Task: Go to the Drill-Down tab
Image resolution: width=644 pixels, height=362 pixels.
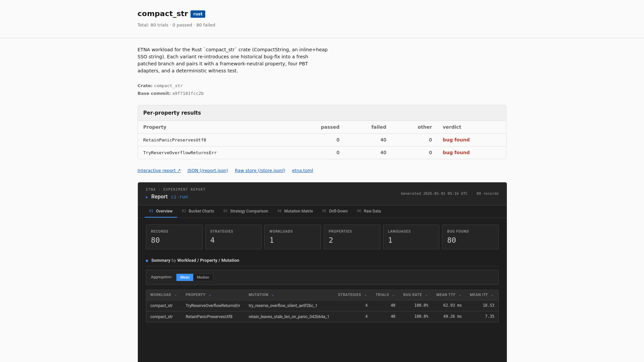Action: (335, 211)
